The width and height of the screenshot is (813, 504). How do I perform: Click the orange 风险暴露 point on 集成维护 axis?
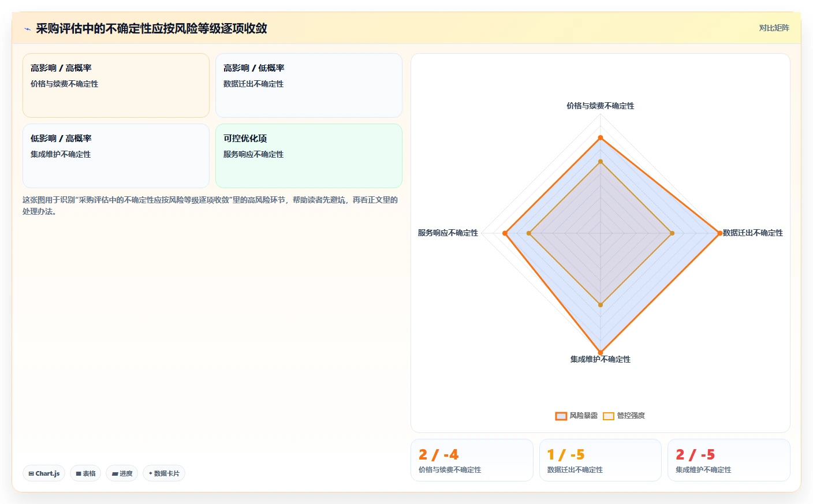coord(601,352)
